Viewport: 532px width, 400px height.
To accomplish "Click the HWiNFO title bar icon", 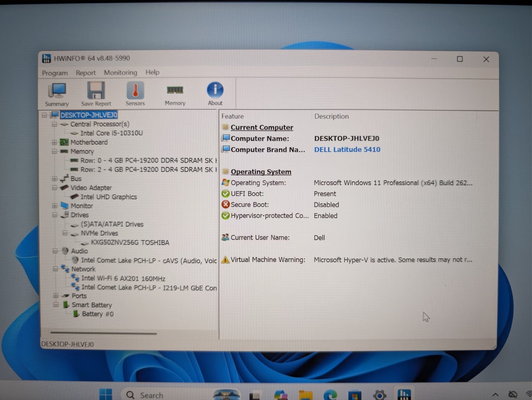I will pyautogui.click(x=47, y=58).
